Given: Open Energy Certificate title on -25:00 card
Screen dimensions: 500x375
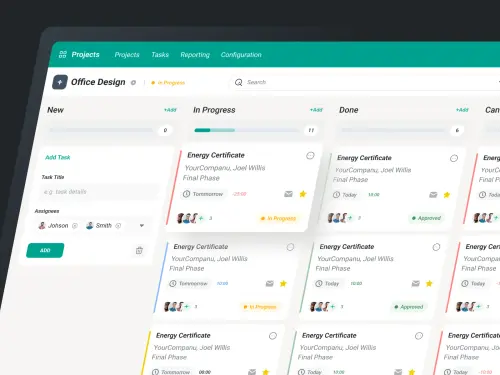Looking at the screenshot, I should pyautogui.click(x=216, y=155).
